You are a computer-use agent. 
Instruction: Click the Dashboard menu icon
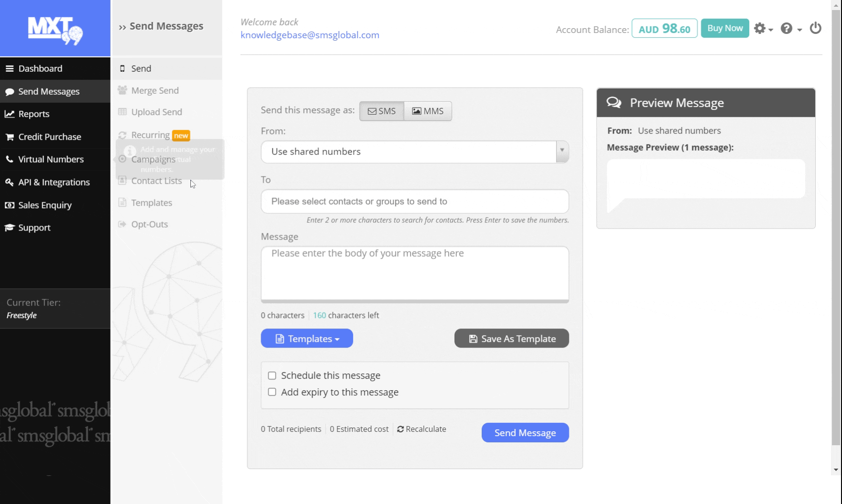10,68
